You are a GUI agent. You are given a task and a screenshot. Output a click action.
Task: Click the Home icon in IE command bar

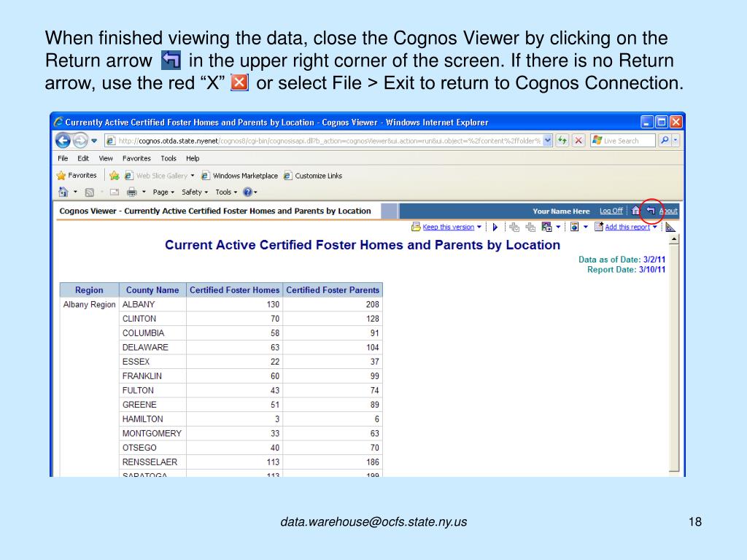click(x=63, y=192)
